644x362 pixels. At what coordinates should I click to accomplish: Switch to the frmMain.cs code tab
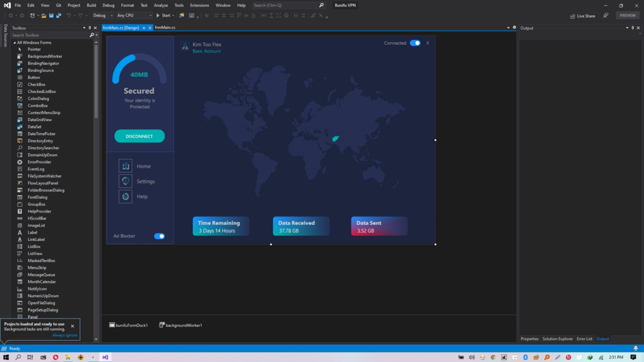tap(165, 28)
